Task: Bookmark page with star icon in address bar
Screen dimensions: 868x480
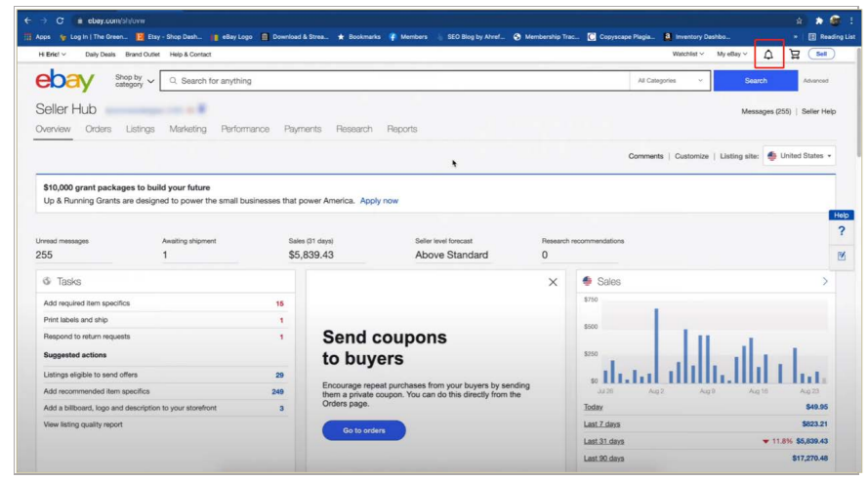Action: pyautogui.click(x=799, y=20)
